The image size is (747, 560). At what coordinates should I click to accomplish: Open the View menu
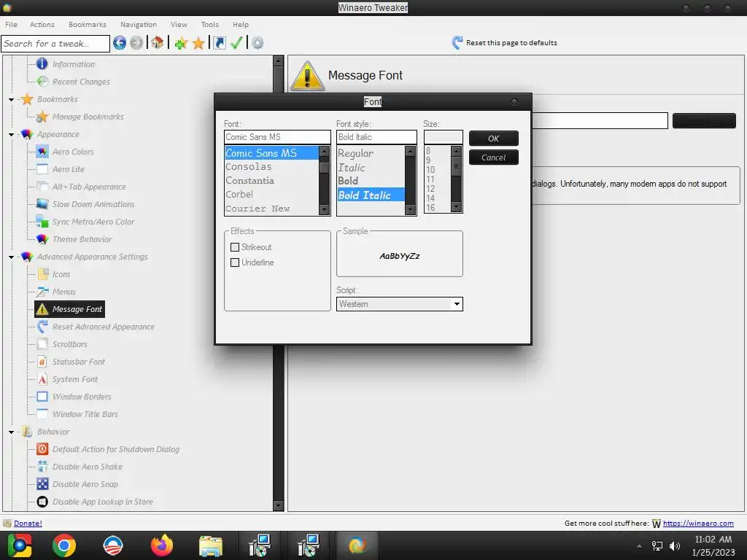(x=179, y=24)
